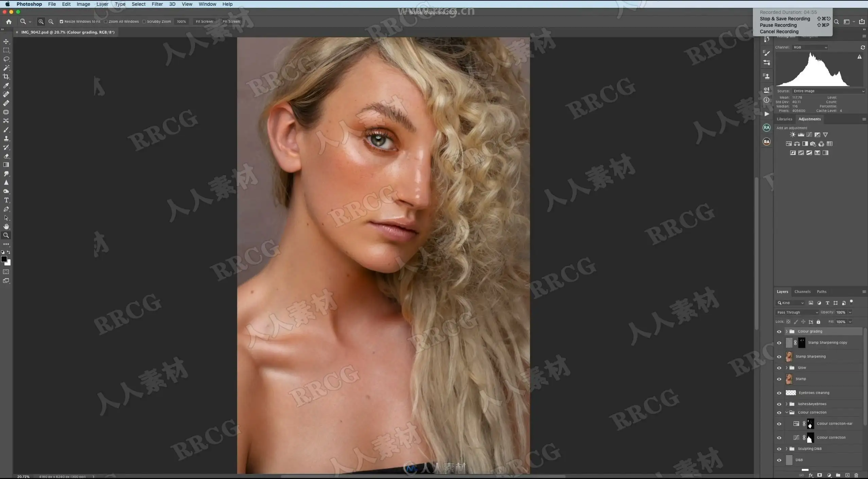This screenshot has height=479, width=868.
Task: Open the Filter menu
Action: click(157, 4)
